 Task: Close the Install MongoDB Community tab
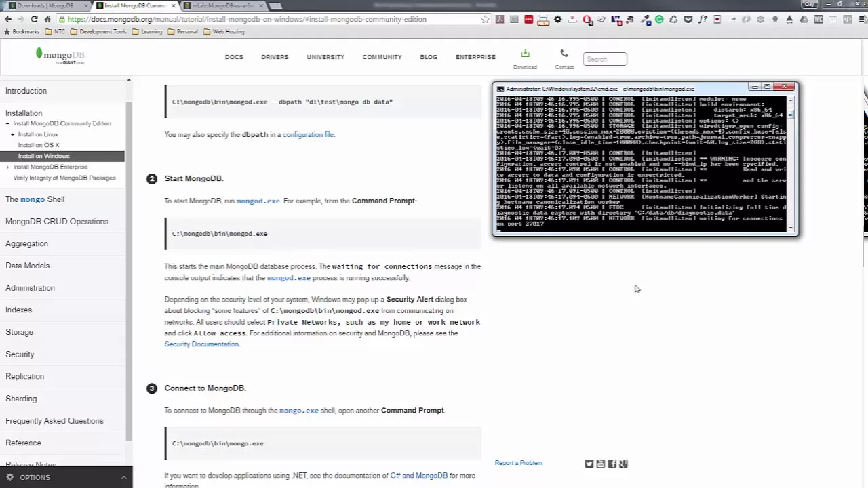tap(174, 5)
